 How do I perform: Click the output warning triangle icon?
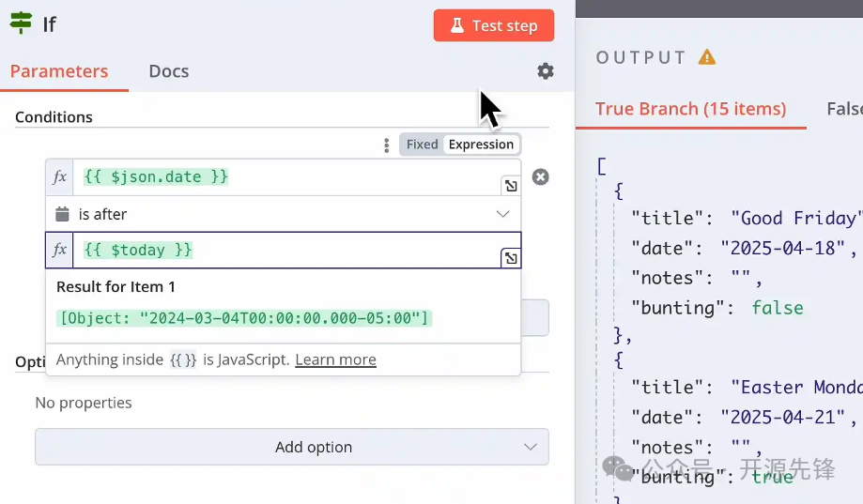(x=707, y=57)
